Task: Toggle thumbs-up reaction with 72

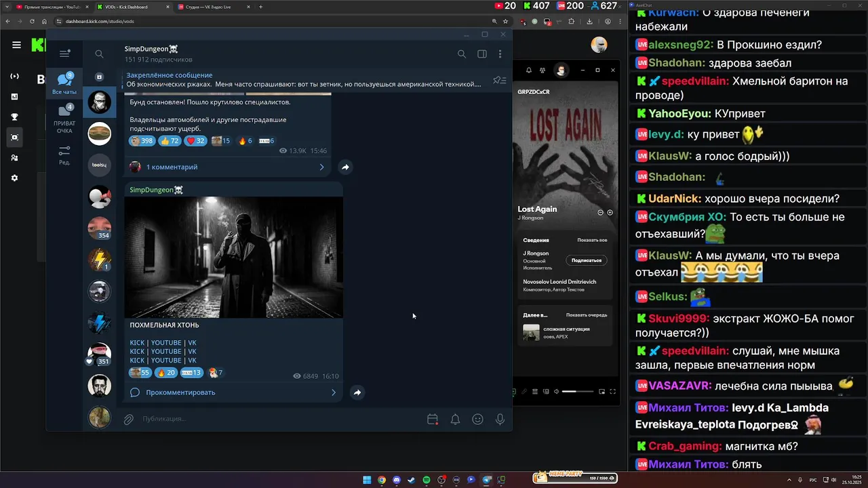Action: (170, 141)
